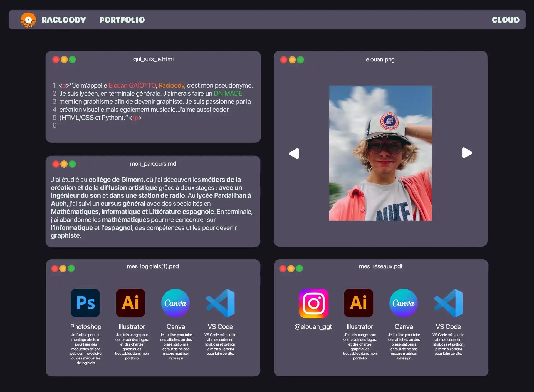Screen dimensions: 534x392
Task: Click green dot of qui_suis_je.html window
Action: [72, 59]
